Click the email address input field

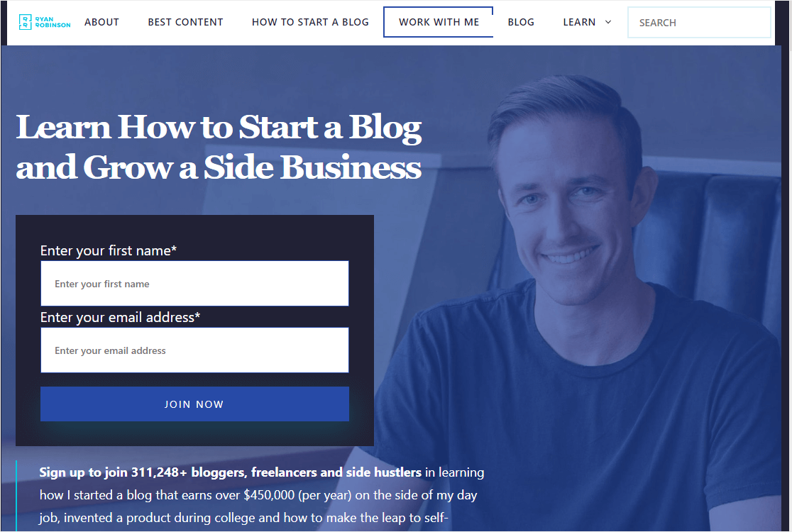pos(194,350)
